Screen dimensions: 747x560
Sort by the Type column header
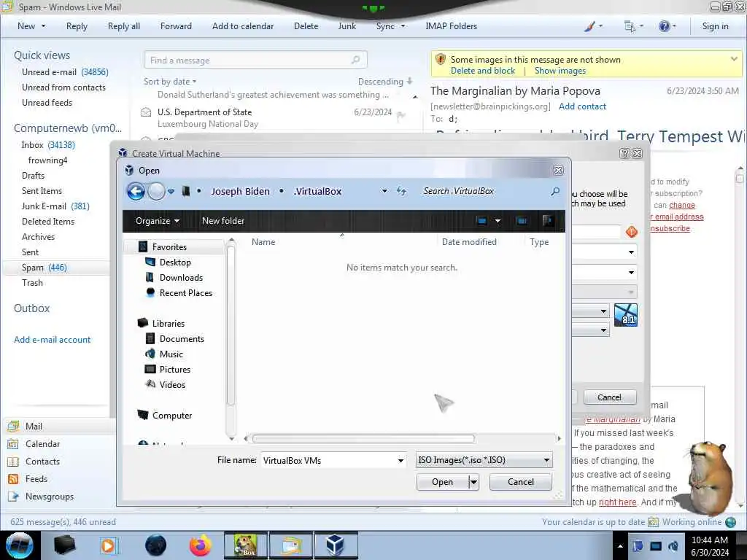[539, 242]
